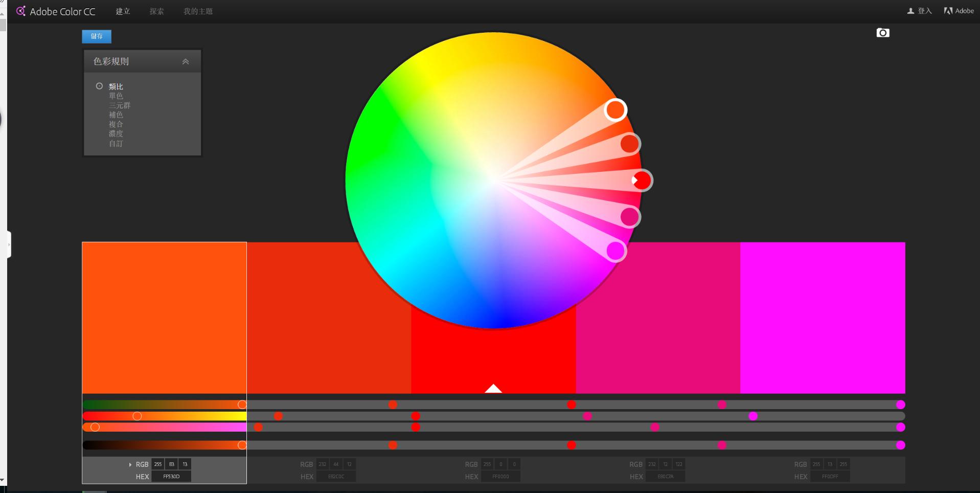Click the HEX field showing FF0000

500,477
